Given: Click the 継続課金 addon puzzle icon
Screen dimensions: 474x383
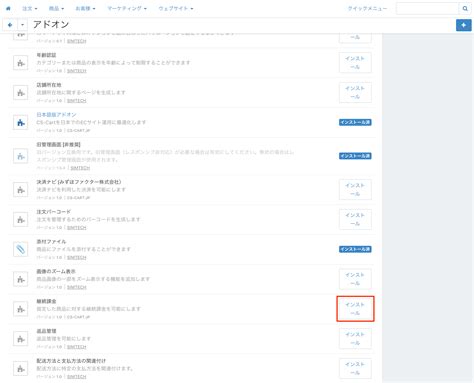Looking at the screenshot, I should (21, 309).
